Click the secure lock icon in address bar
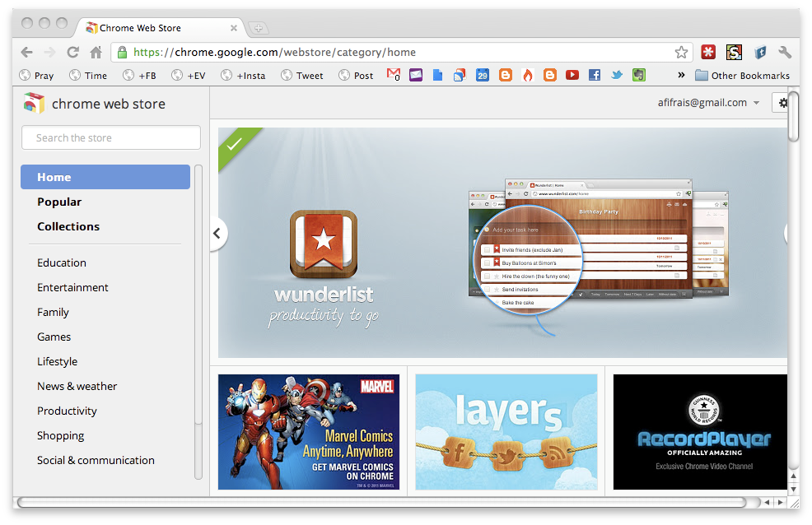The image size is (812, 525). [x=122, y=52]
